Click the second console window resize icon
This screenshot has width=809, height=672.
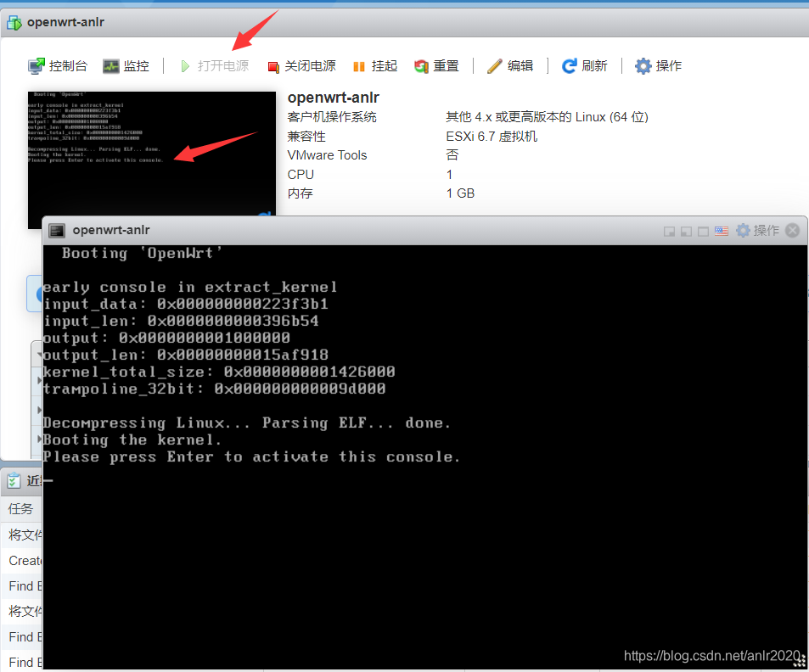coord(686,232)
